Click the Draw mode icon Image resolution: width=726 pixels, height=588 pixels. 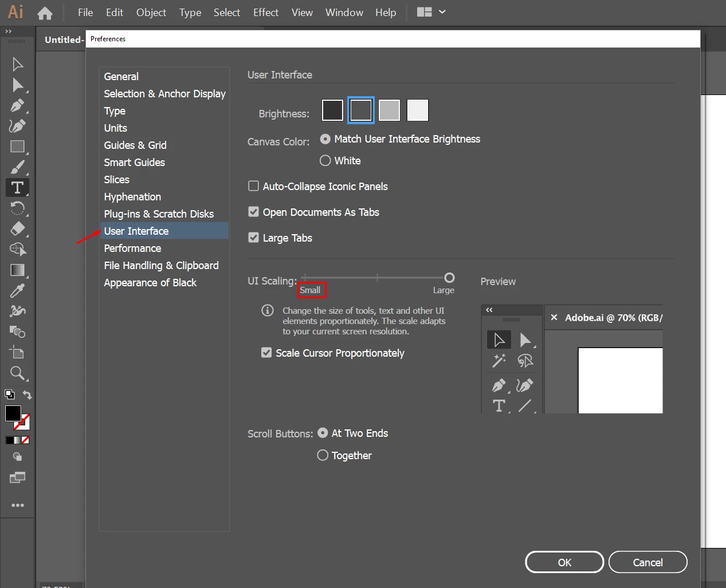(x=17, y=457)
